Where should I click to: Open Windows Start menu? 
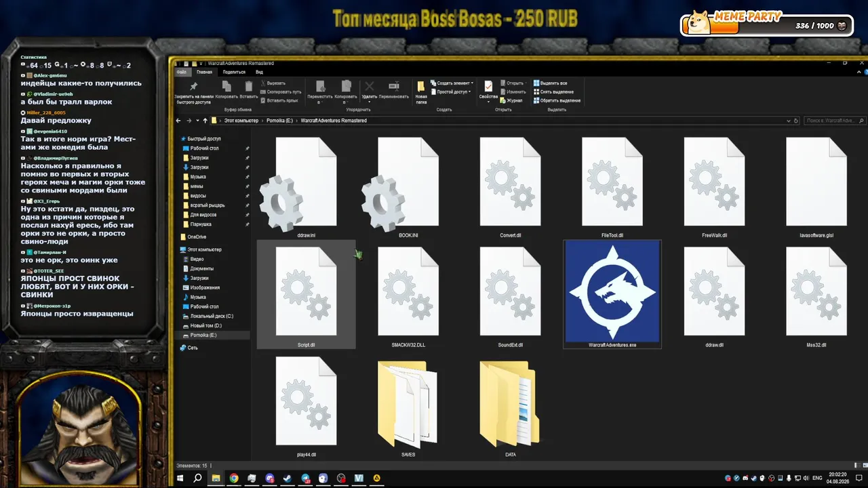(x=180, y=479)
